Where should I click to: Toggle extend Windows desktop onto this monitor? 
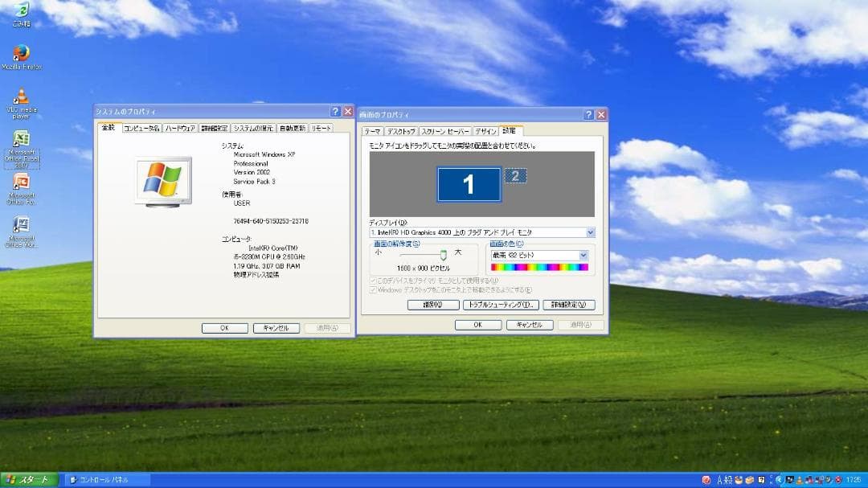pyautogui.click(x=372, y=288)
